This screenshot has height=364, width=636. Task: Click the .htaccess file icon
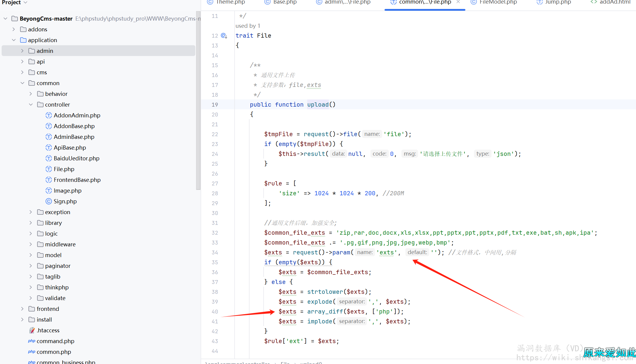(32, 330)
